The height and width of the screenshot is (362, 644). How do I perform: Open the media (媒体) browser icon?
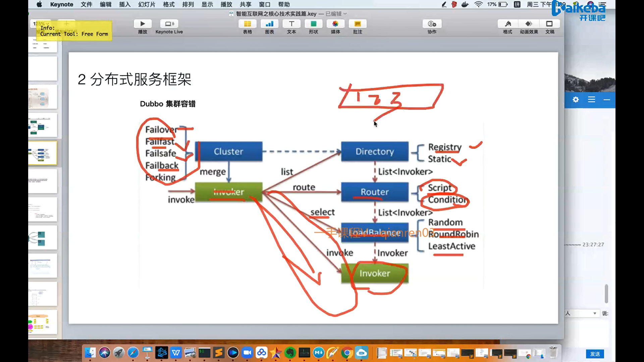(x=335, y=24)
